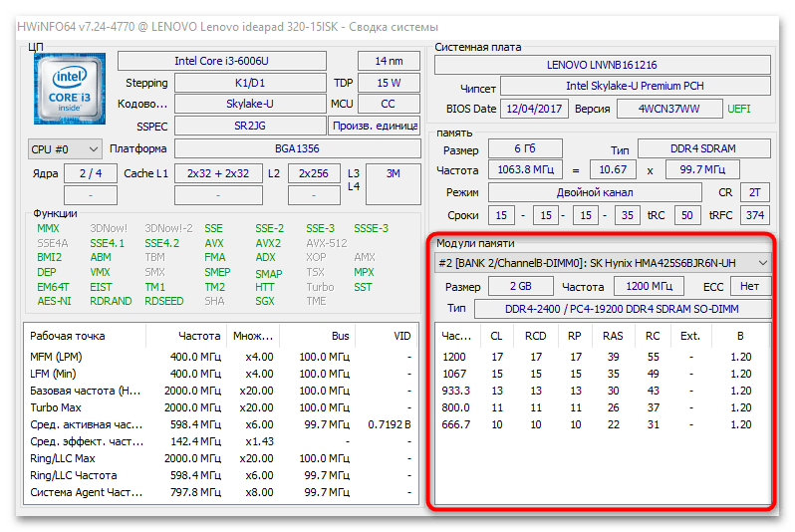Click the CR value 2T

tap(755, 192)
